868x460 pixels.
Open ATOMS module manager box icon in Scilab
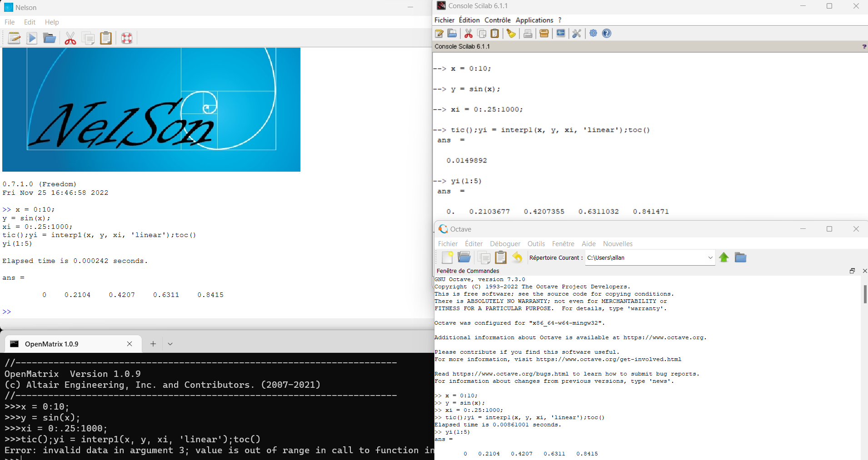tap(544, 33)
